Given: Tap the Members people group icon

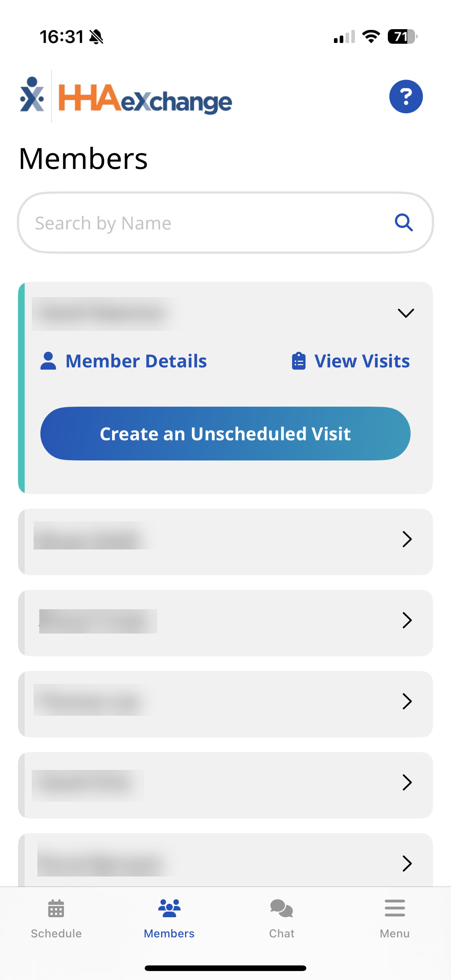Looking at the screenshot, I should (x=169, y=908).
